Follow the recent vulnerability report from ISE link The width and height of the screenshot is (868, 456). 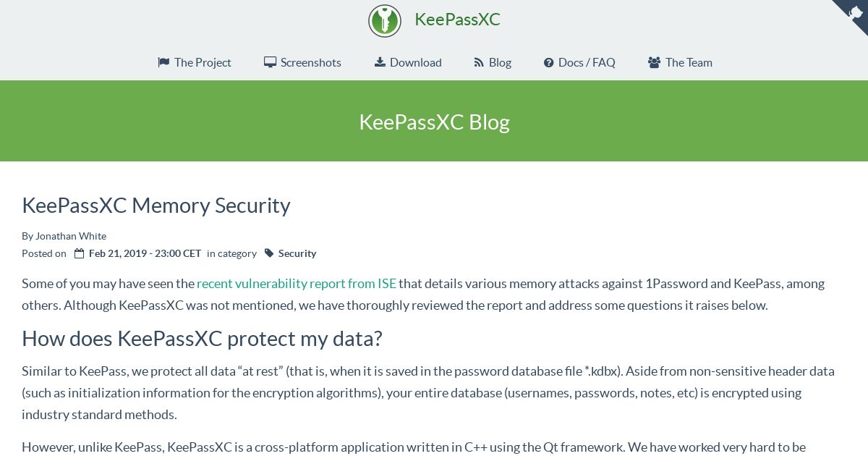pyautogui.click(x=297, y=283)
